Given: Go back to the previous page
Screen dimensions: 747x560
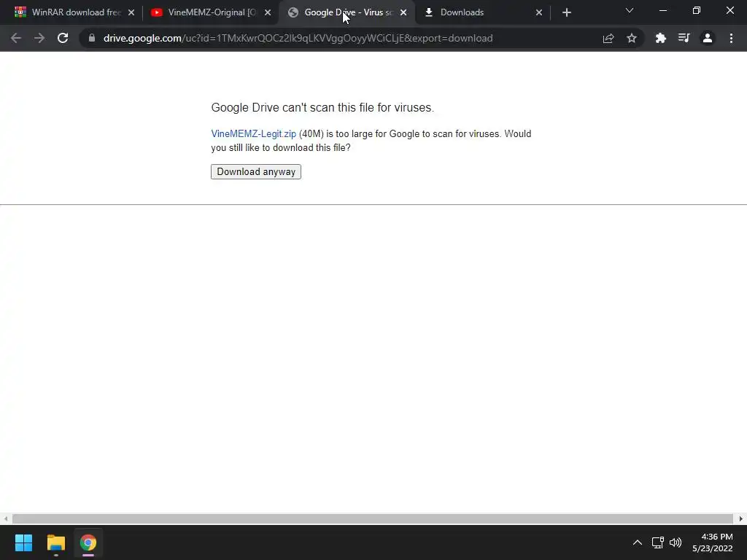Looking at the screenshot, I should [16, 38].
